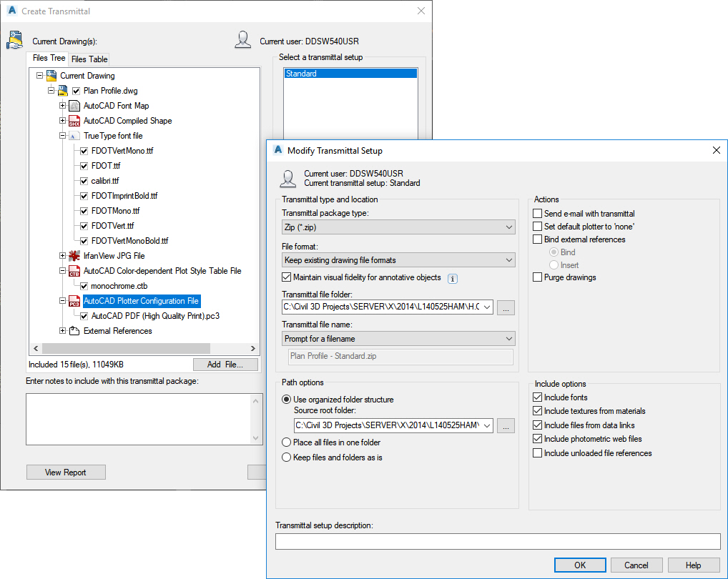Click the AutoCAD logo in Modify Transmittal Setup title

(x=278, y=150)
